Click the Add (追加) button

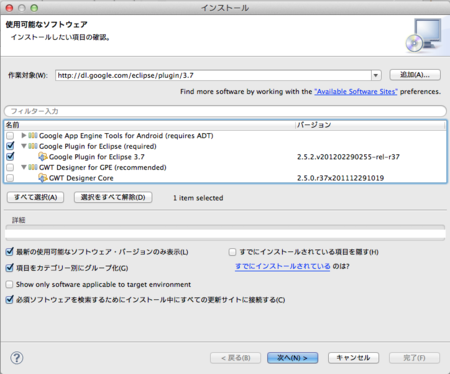(415, 75)
